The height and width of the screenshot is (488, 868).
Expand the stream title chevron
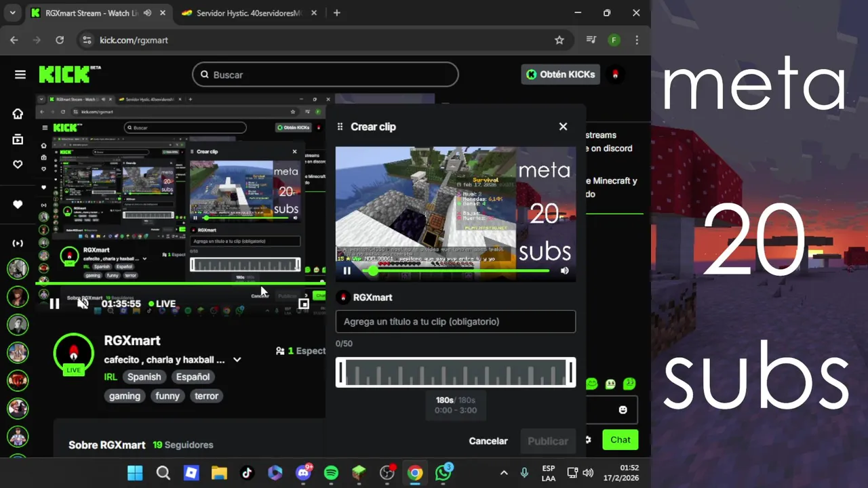click(237, 360)
